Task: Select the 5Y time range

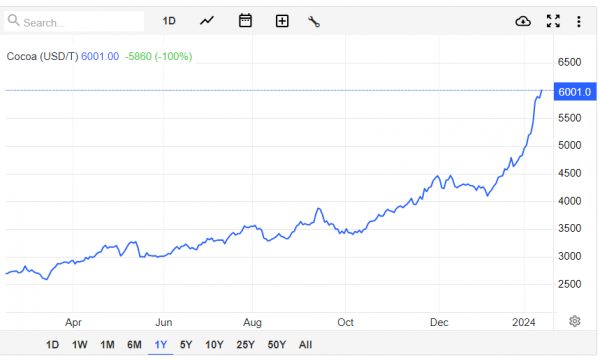Action: coord(186,345)
